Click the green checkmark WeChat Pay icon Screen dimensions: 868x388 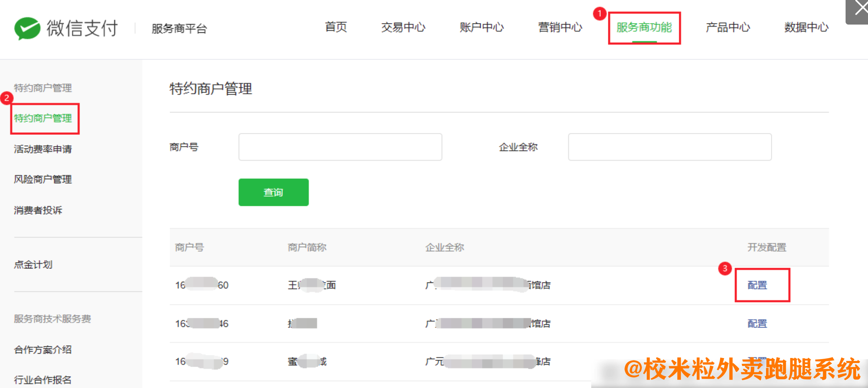point(27,28)
